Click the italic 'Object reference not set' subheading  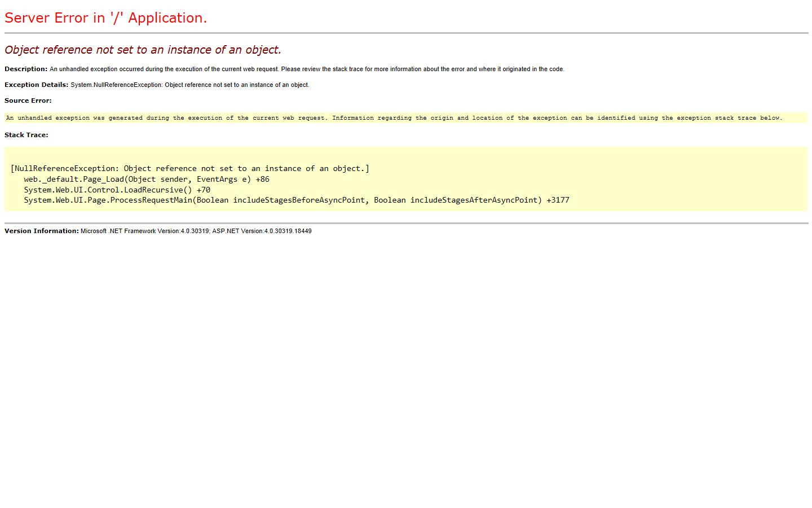(143, 50)
